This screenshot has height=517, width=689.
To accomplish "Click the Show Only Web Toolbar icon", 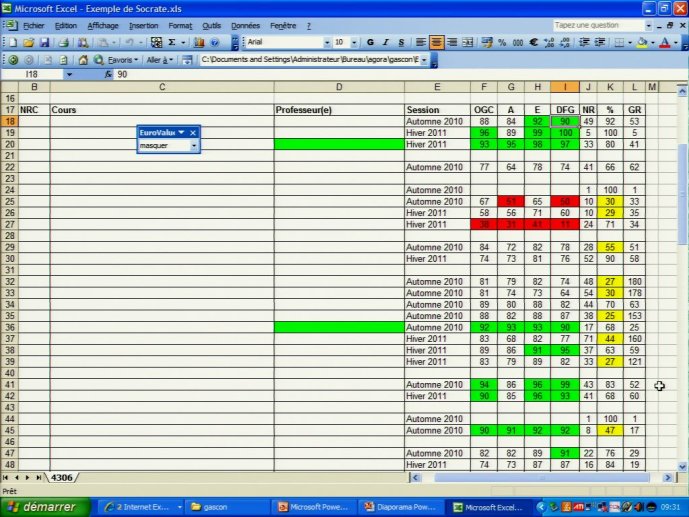I will click(187, 60).
